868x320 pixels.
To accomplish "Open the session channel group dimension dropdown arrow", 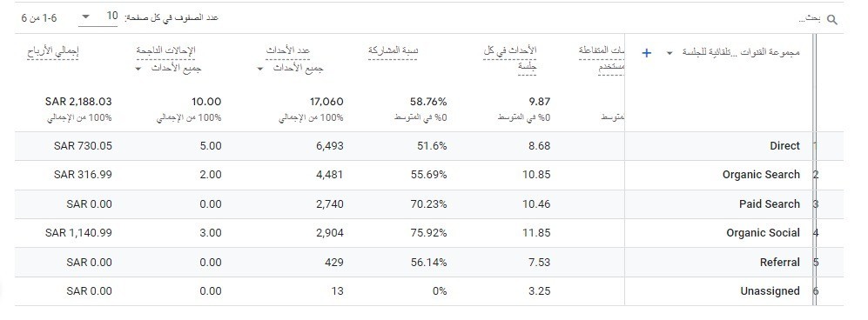I will pyautogui.click(x=670, y=53).
